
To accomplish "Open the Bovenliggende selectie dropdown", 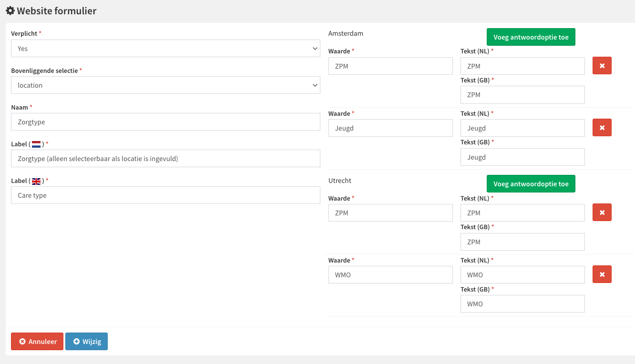I will [x=165, y=85].
